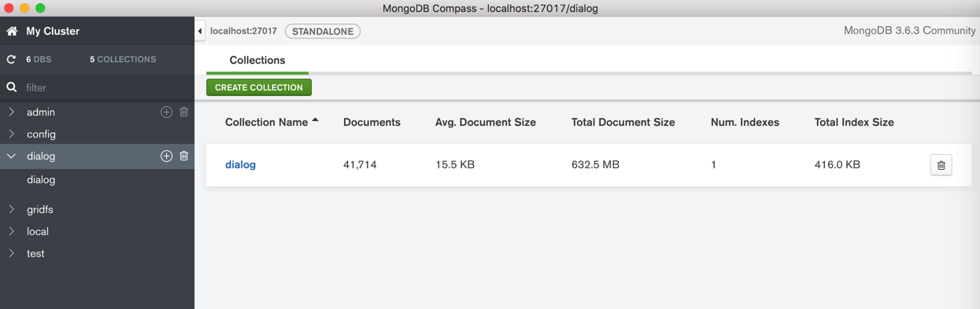The width and height of the screenshot is (980, 309).
Task: Sort by Documents column header
Action: [372, 122]
